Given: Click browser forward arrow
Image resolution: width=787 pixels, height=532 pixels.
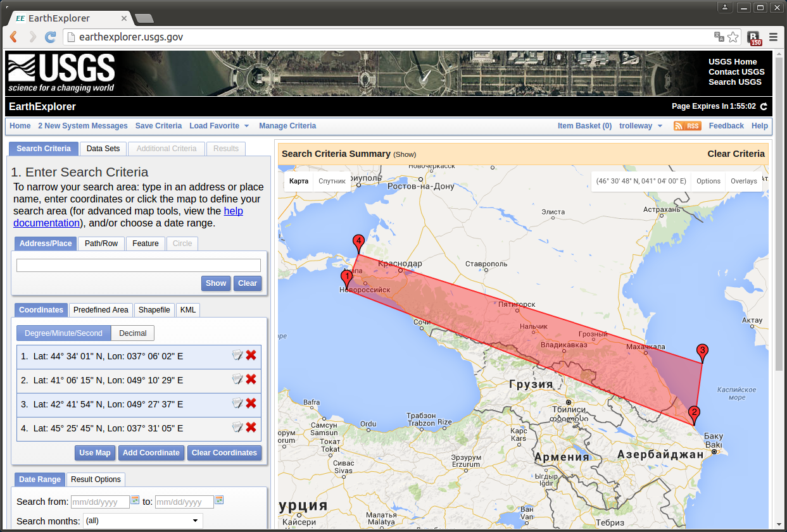Looking at the screenshot, I should click(x=32, y=37).
